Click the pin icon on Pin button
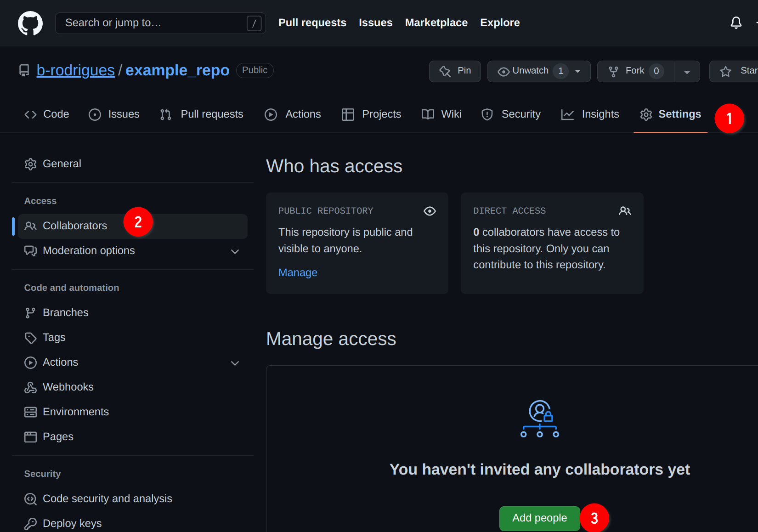 445,71
